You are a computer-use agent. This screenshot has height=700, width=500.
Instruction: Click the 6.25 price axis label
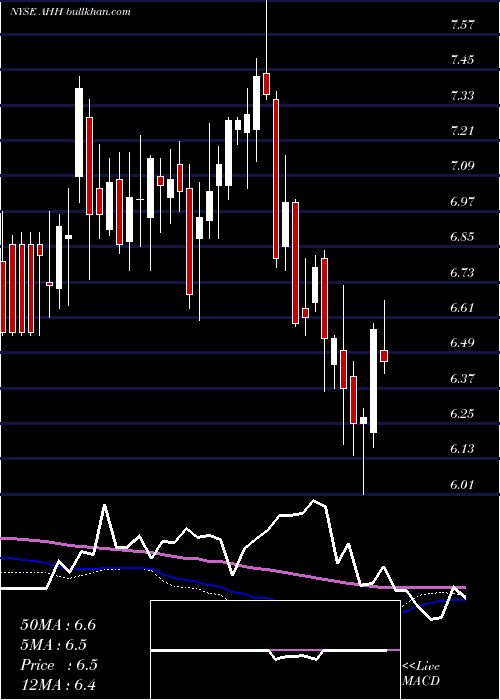pos(462,414)
